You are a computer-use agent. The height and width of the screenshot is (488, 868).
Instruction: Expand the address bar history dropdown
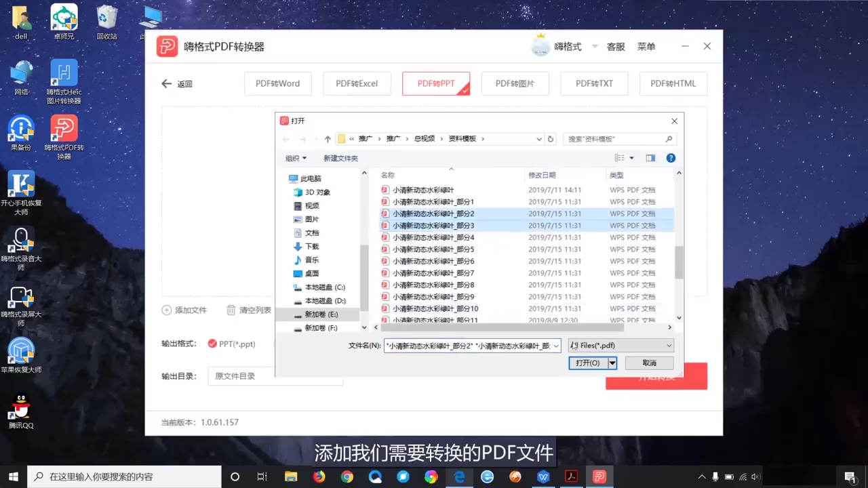(539, 139)
